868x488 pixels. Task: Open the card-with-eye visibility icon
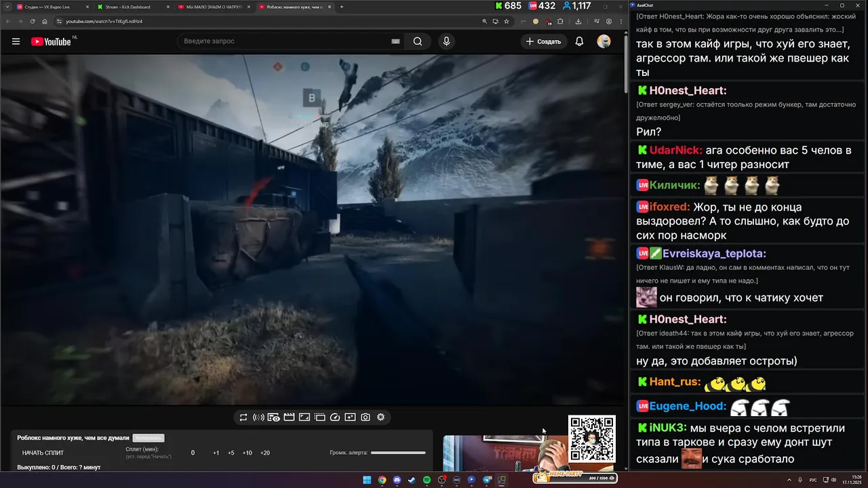tap(273, 418)
